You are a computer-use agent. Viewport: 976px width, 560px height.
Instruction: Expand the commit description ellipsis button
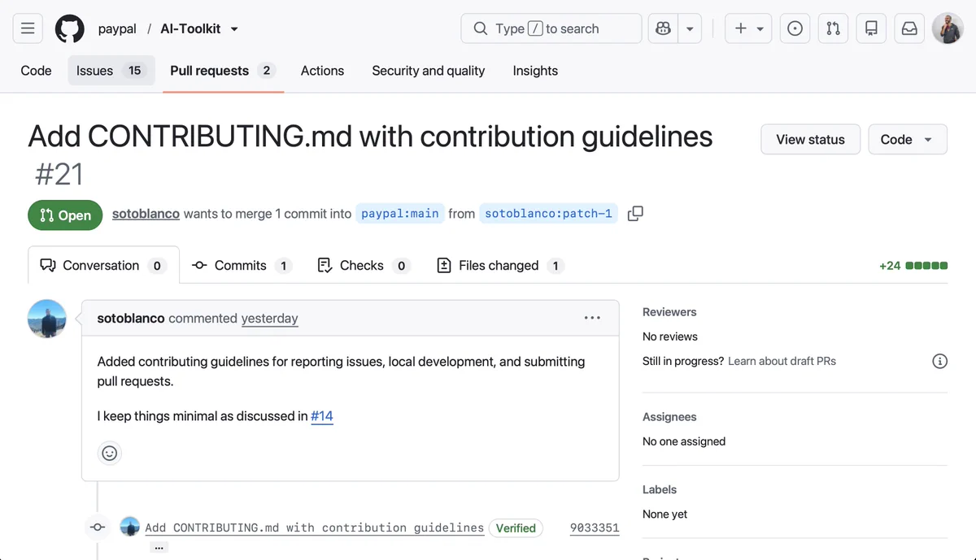pyautogui.click(x=159, y=547)
